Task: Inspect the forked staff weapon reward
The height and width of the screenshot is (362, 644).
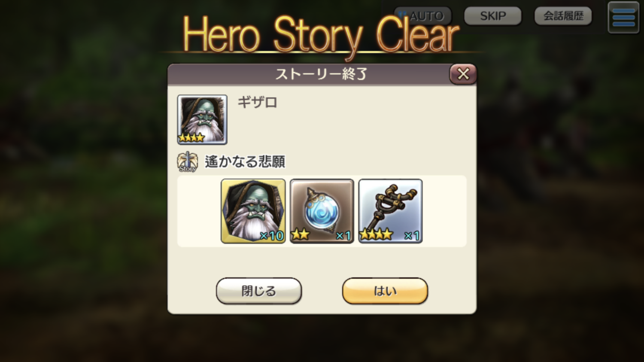Action: click(x=390, y=211)
